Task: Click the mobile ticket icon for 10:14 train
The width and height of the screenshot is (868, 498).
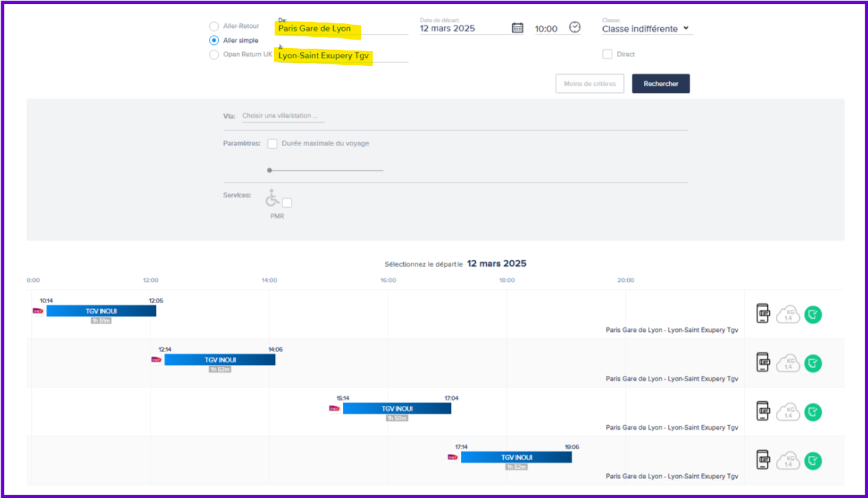Action: pyautogui.click(x=763, y=314)
